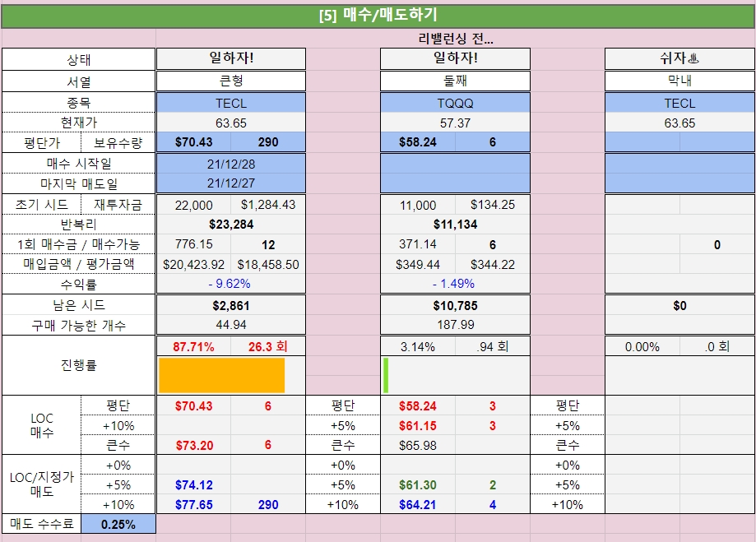Select the '평단가' label cell
756x542 pixels.
point(41,143)
